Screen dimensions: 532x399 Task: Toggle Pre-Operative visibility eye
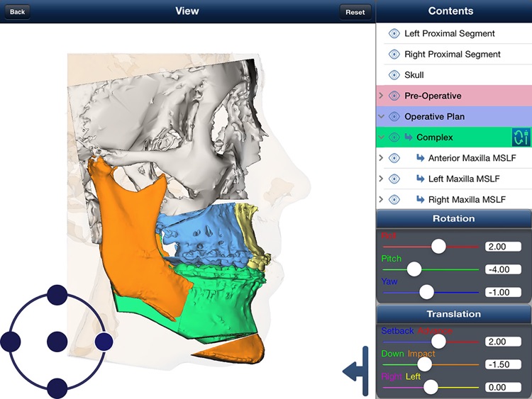394,96
